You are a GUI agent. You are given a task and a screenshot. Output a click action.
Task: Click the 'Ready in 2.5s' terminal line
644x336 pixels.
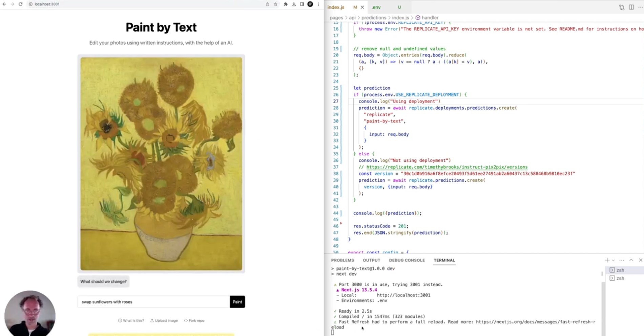point(353,311)
